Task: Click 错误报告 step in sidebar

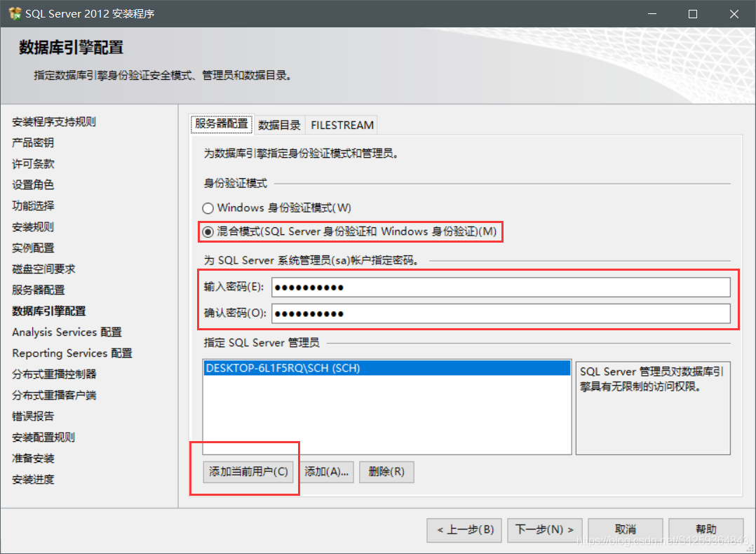Action: coord(33,416)
